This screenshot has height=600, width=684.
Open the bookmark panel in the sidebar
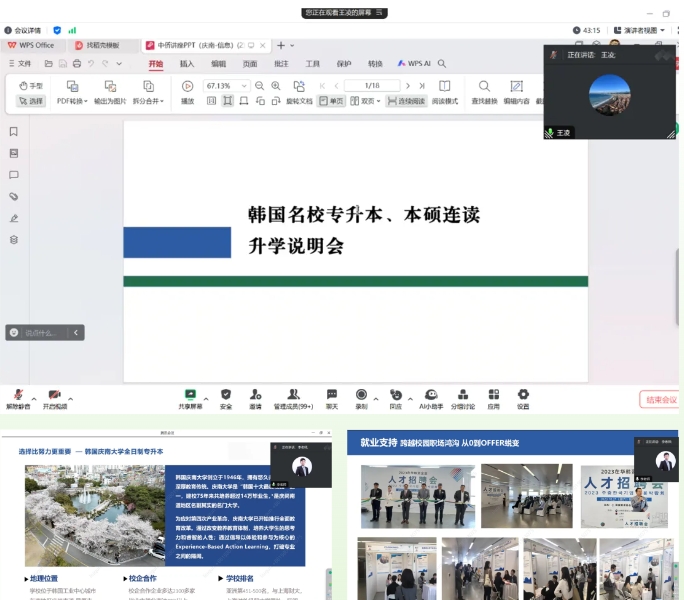coord(14,131)
